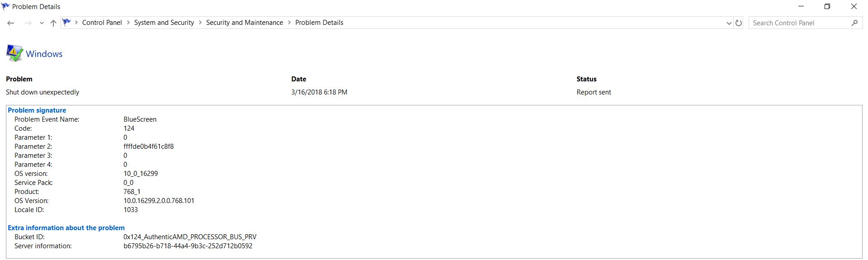Expand chevron after System and Security
The width and height of the screenshot is (868, 260).
[x=200, y=23]
